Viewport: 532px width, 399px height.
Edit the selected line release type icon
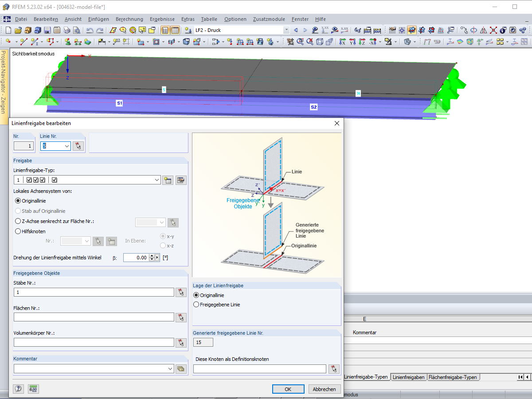pos(181,180)
